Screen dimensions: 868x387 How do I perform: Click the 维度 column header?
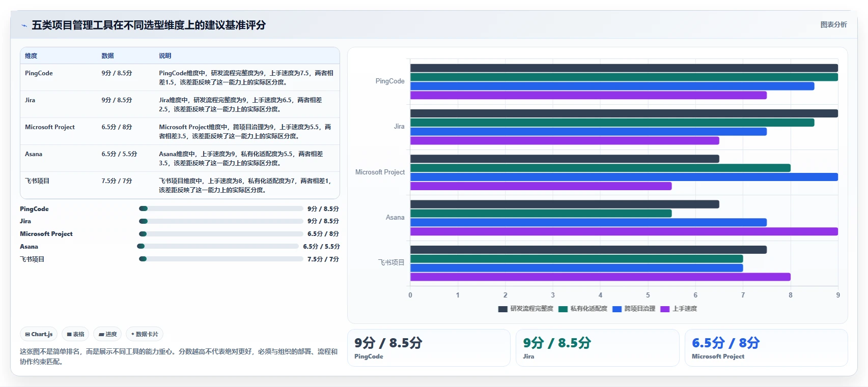coord(31,56)
